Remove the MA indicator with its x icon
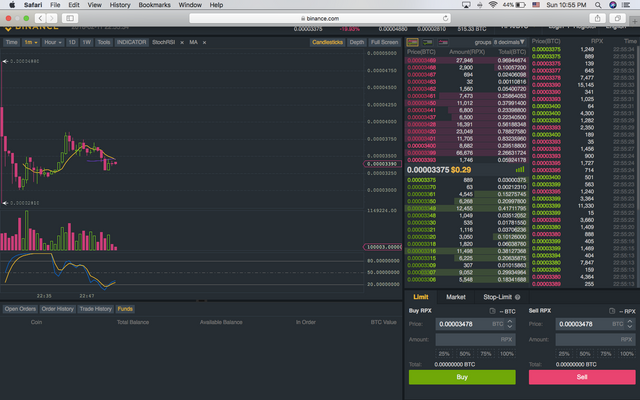This screenshot has height=400, width=640. point(204,42)
